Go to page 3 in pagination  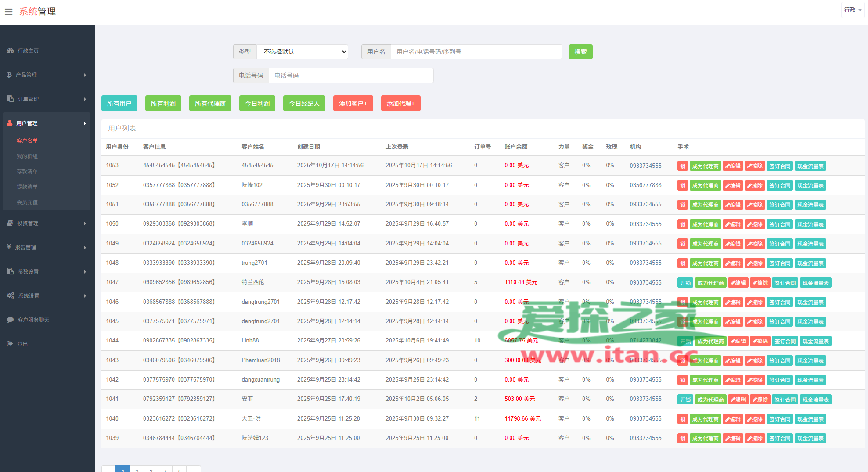coord(151,470)
